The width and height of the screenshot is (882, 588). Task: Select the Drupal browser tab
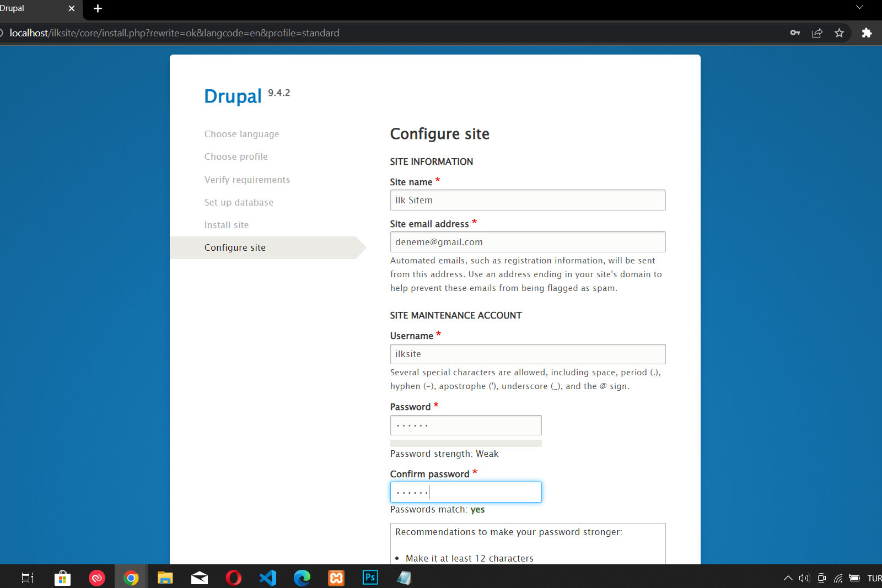pos(33,9)
